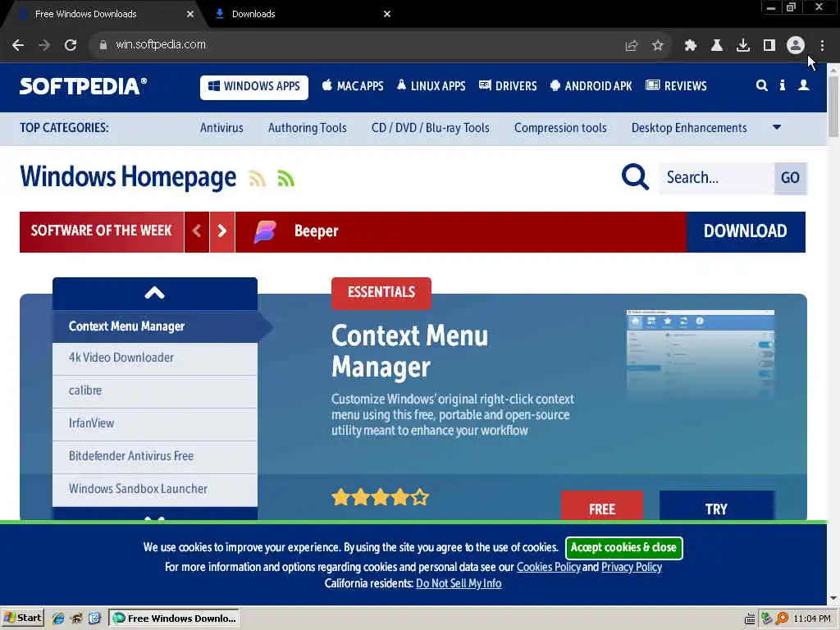The image size is (840, 630).
Task: Open the browser downloads tray icon
Action: tap(743, 46)
